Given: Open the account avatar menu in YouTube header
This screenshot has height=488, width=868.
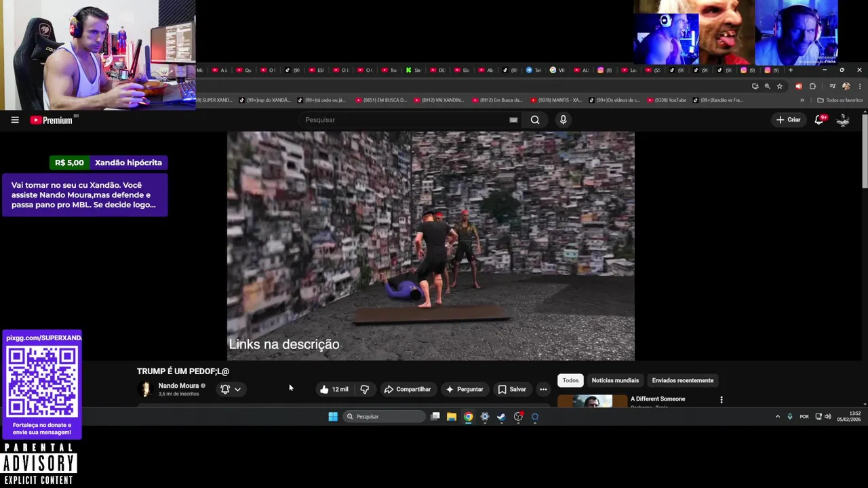Looking at the screenshot, I should (843, 120).
